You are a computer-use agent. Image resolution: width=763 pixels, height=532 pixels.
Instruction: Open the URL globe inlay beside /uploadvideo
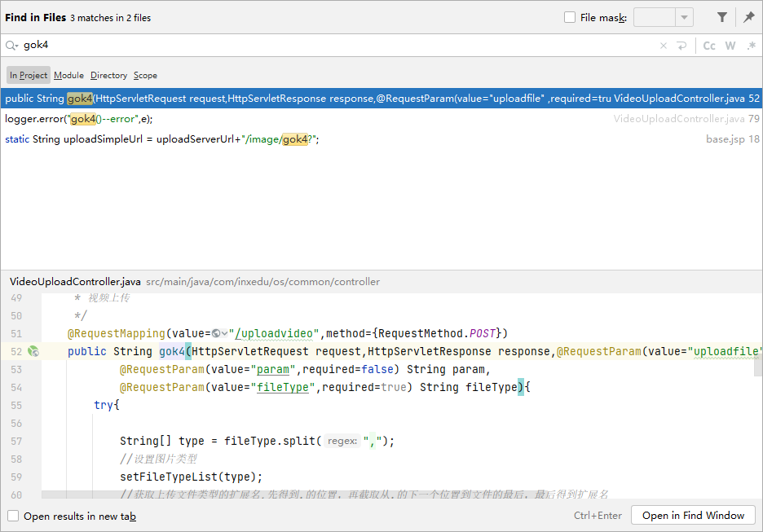(x=219, y=333)
